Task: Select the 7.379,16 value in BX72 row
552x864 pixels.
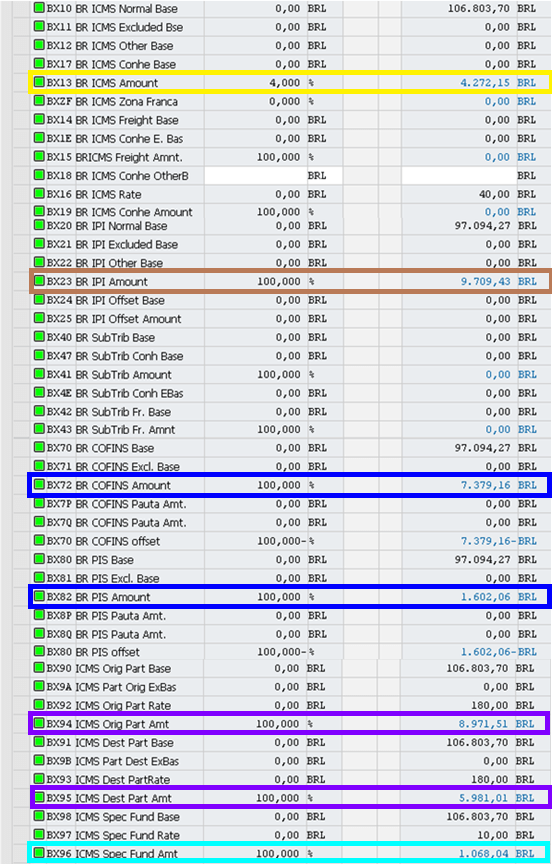Action: pyautogui.click(x=485, y=485)
